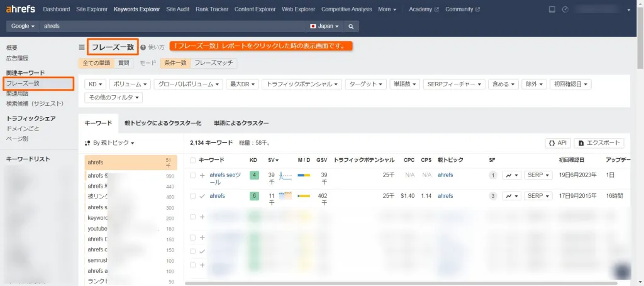This screenshot has width=644, height=286.
Task: Open ドメインごと traffic share
Action: point(23,129)
